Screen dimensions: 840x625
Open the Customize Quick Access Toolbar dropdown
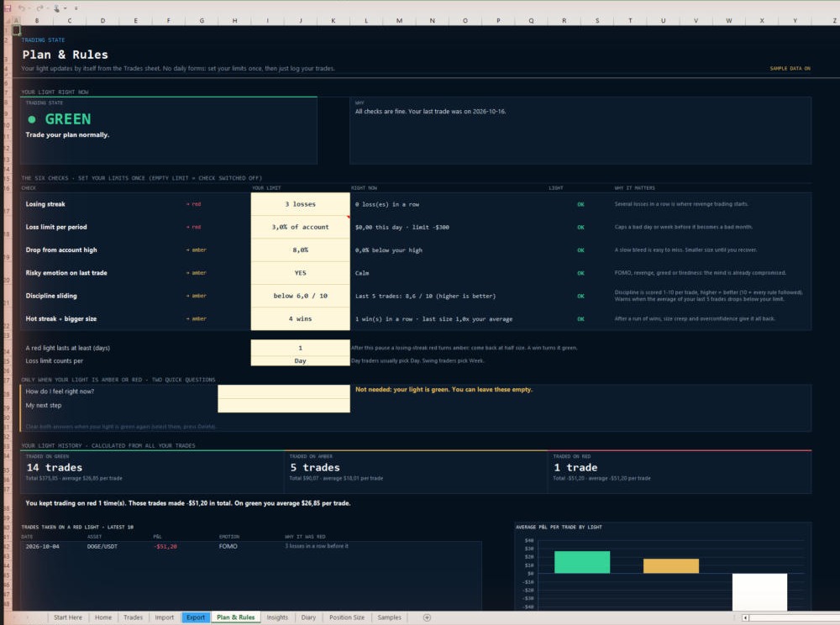click(x=76, y=8)
